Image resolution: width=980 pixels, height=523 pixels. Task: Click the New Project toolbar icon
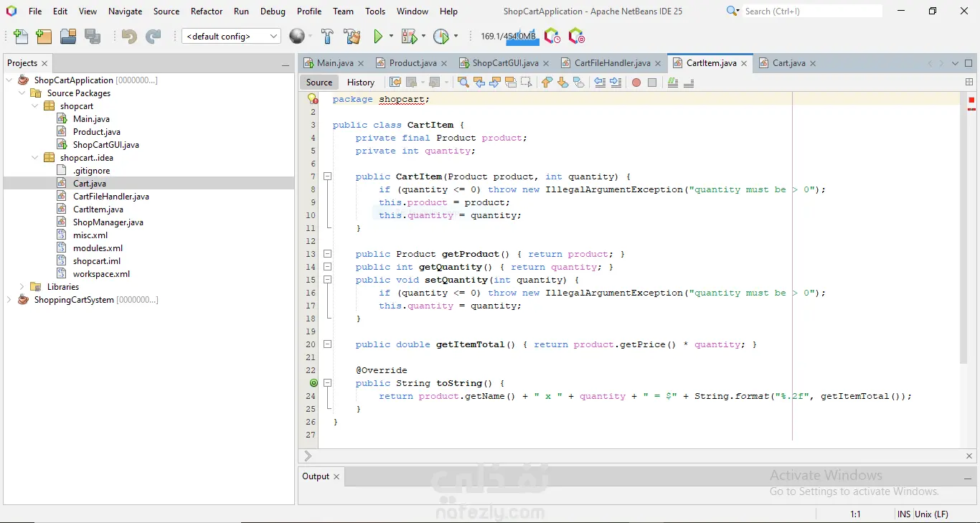tap(44, 37)
